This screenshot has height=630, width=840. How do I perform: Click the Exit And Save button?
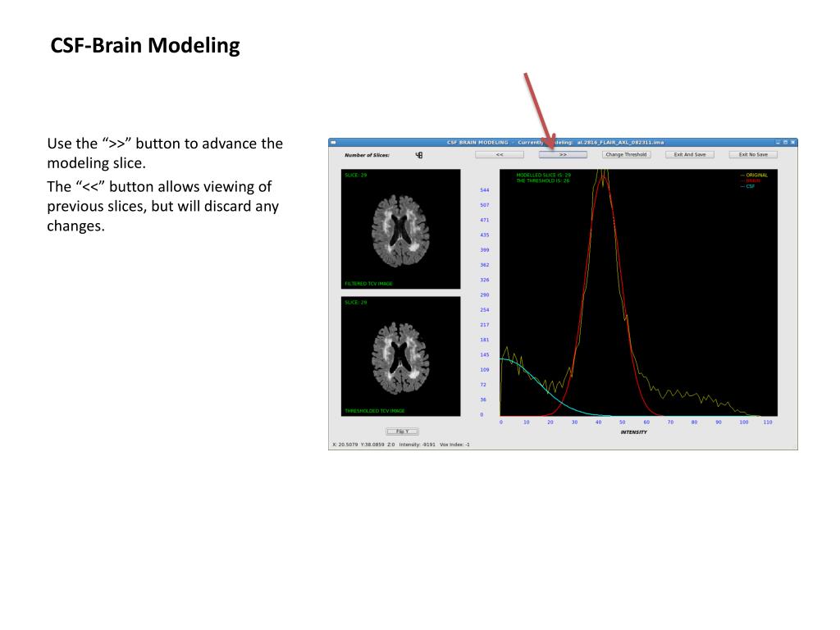689,154
